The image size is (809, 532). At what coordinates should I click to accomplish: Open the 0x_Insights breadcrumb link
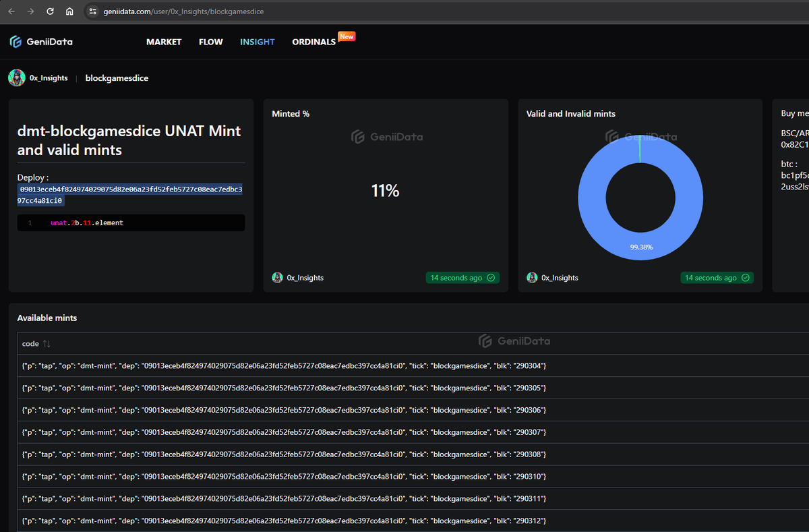point(49,78)
